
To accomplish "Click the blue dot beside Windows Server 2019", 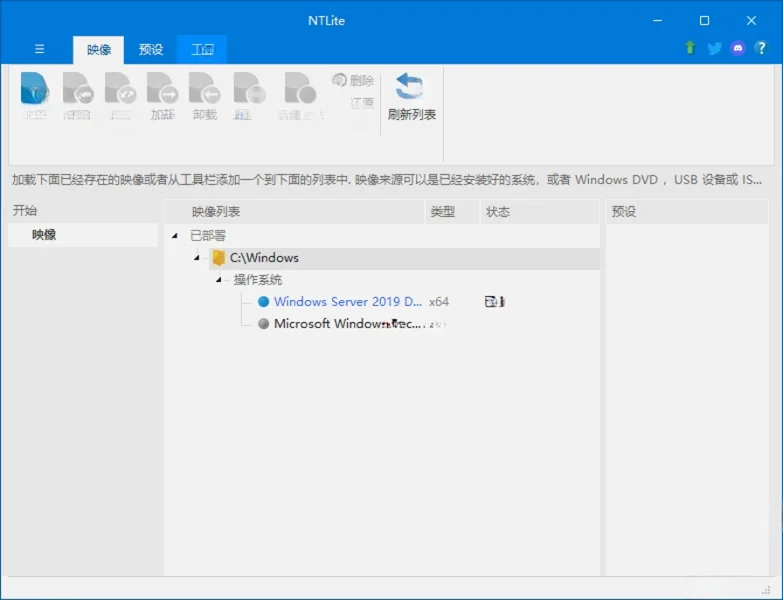I will point(264,301).
